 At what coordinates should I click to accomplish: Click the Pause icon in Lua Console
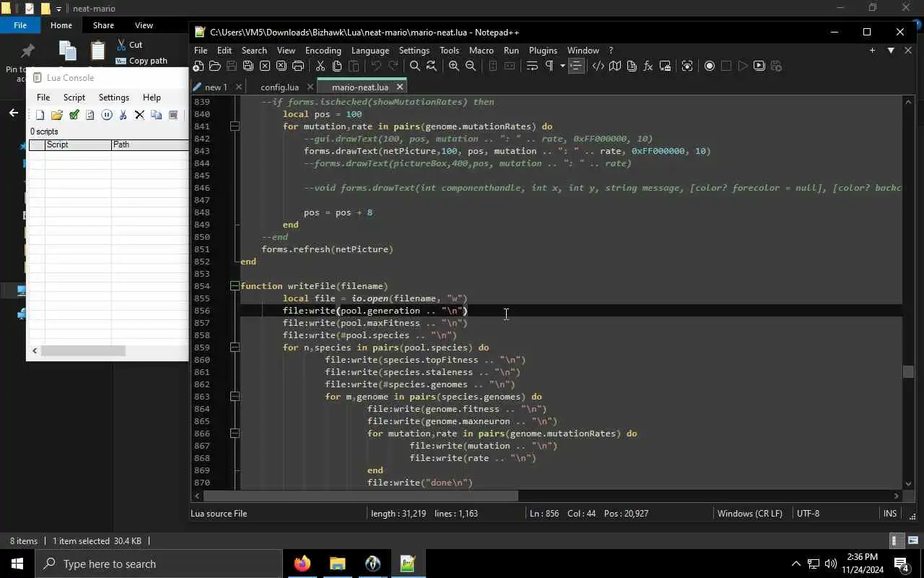point(107,115)
